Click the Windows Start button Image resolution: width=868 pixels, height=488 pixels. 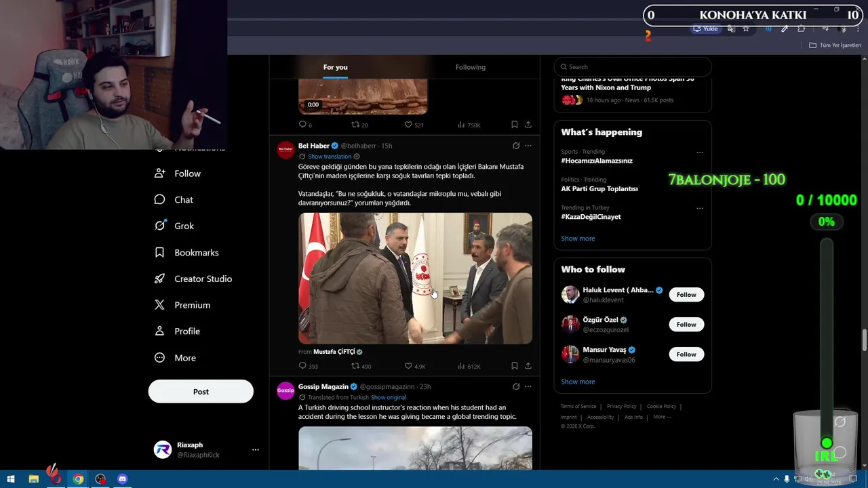[x=11, y=479]
